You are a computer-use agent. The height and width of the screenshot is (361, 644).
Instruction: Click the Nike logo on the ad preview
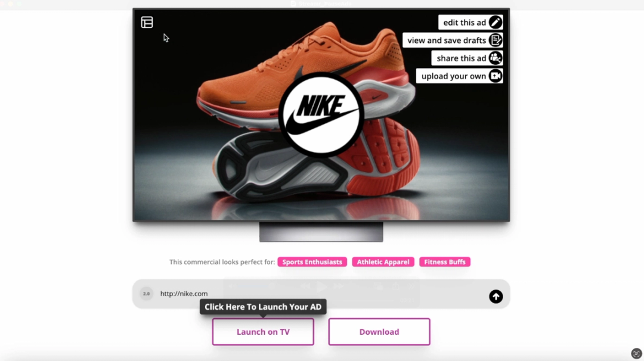[321, 115]
